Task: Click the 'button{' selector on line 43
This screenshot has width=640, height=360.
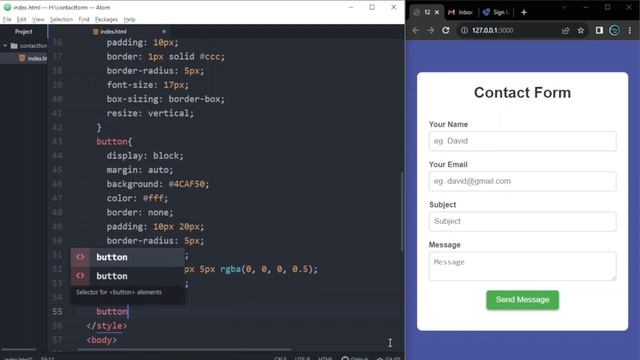Action: [114, 142]
